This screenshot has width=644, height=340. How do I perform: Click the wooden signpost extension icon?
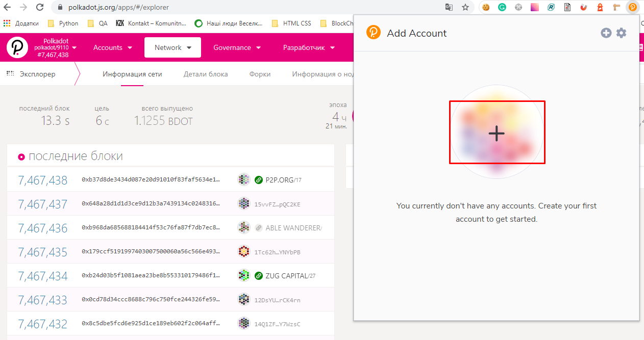pos(616,8)
